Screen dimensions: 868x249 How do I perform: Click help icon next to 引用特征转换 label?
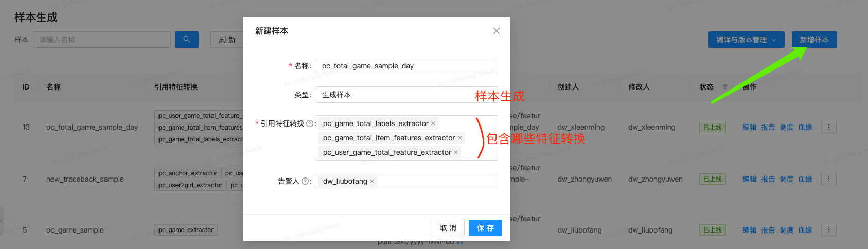pos(309,123)
